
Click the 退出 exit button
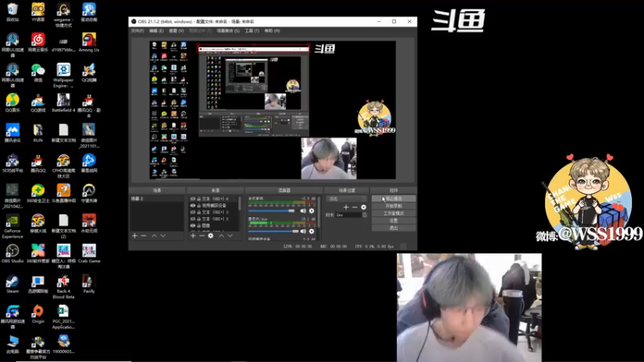(x=394, y=228)
